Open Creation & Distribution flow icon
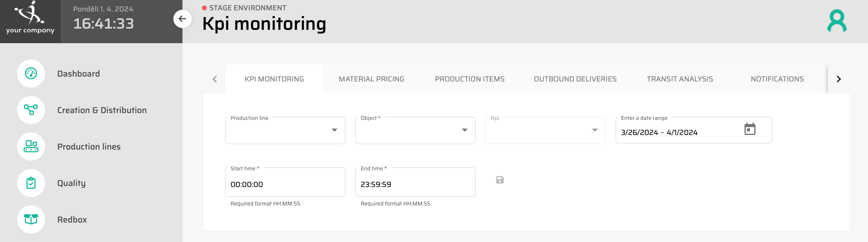The width and height of the screenshot is (868, 242). pos(31,110)
